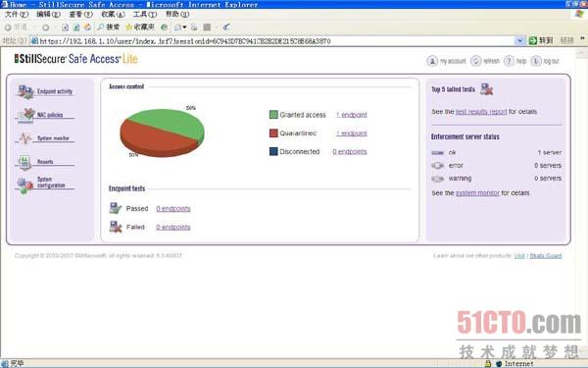Open the Reports sidebar icon
Screen dimensions: 588x368
(x=24, y=162)
